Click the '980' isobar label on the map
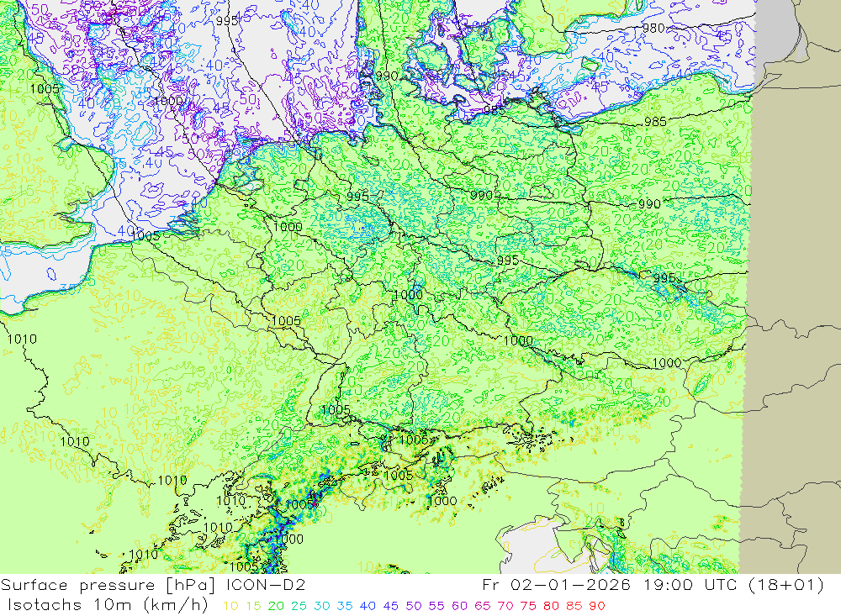 (x=653, y=29)
